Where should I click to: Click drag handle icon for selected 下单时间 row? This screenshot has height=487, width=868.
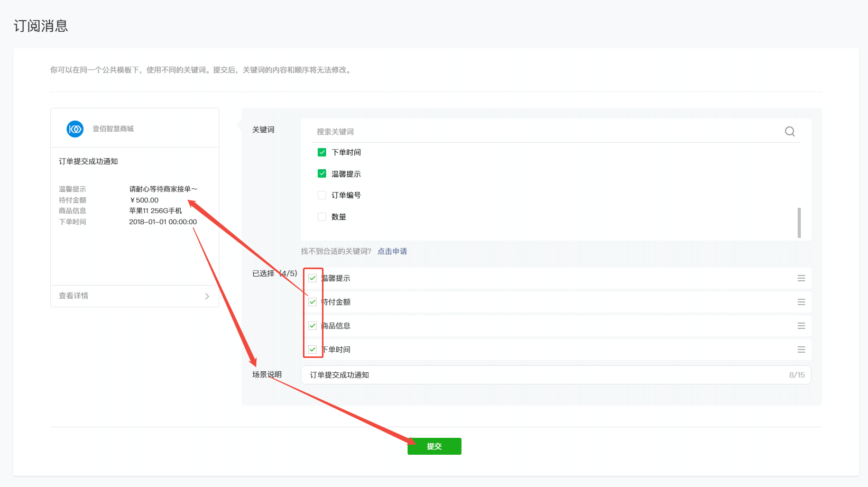tap(801, 350)
